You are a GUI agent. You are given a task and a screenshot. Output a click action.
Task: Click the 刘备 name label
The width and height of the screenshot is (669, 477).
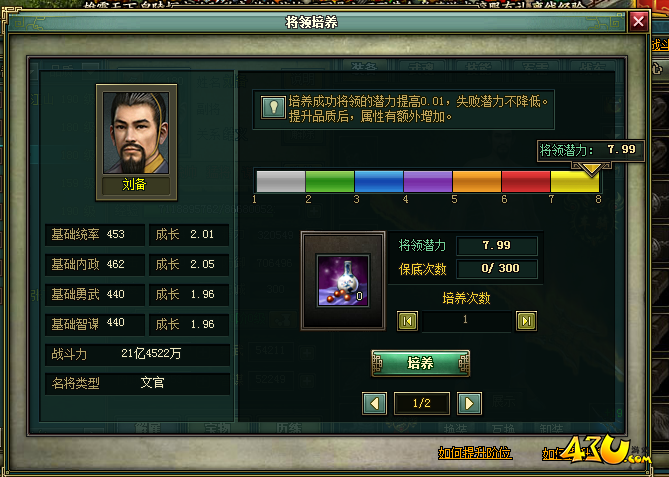coord(136,185)
